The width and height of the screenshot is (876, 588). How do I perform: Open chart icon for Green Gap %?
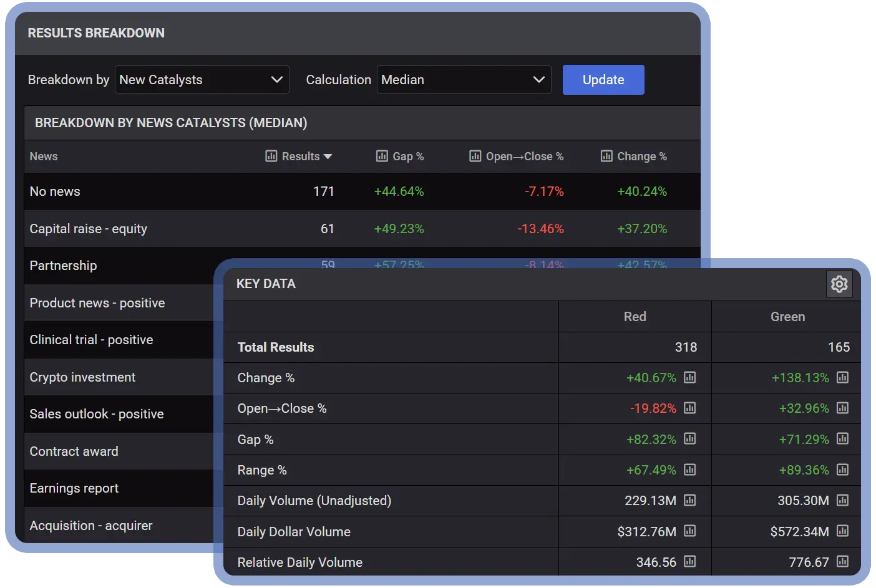[x=842, y=438]
